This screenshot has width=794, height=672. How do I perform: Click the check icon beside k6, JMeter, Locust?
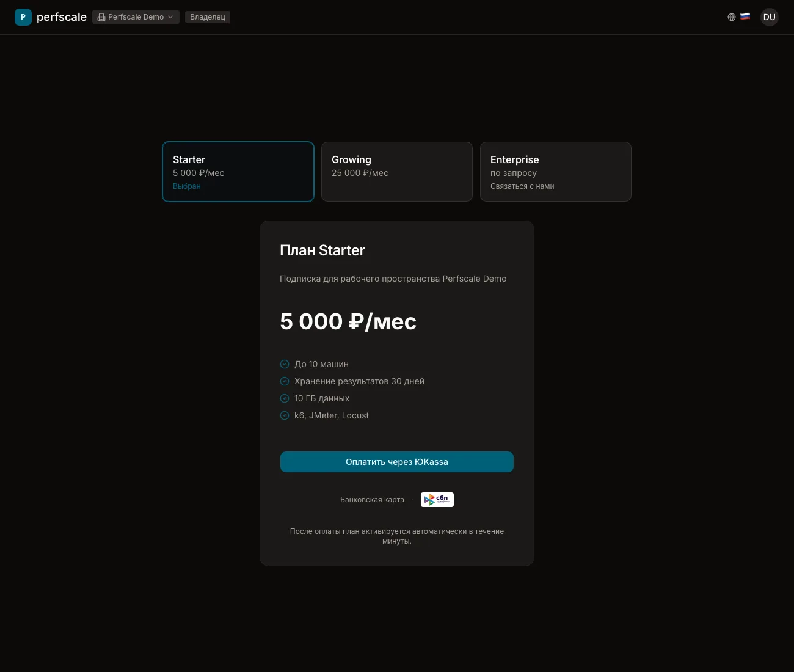click(285, 415)
